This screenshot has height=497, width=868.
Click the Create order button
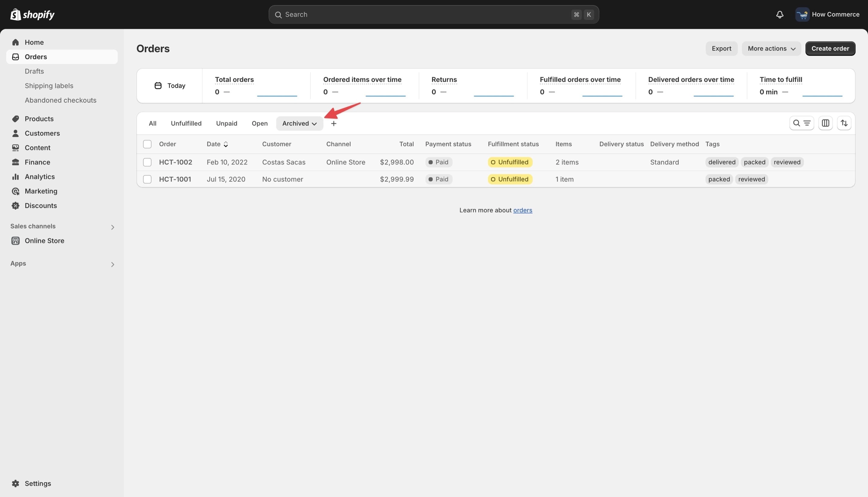830,49
